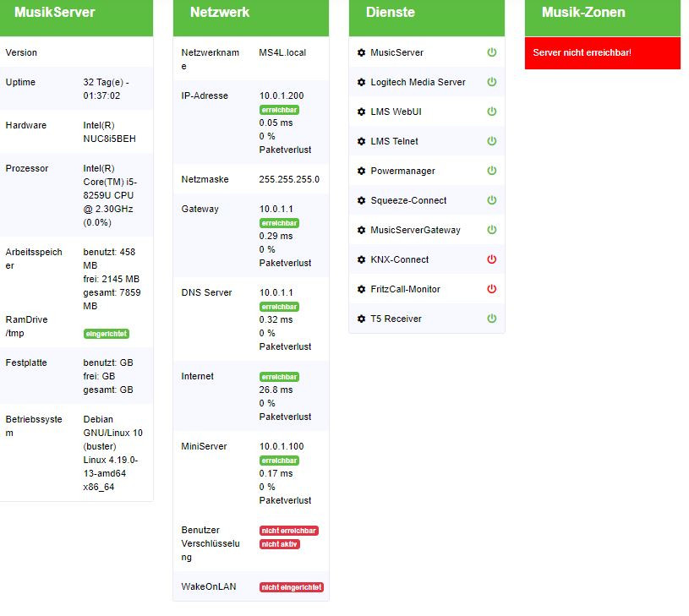Toggle the T5 Receiver power icon
This screenshot has height=616, width=689.
tap(492, 319)
